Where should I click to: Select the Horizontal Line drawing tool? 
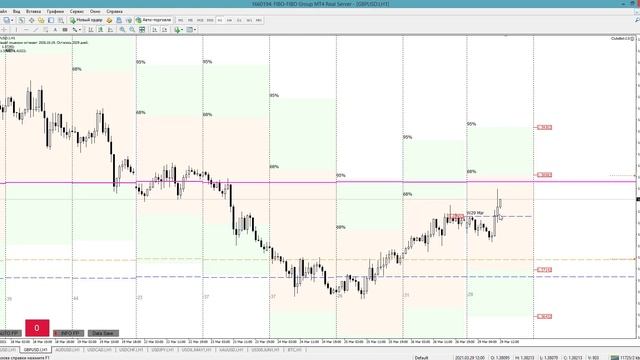26,29
